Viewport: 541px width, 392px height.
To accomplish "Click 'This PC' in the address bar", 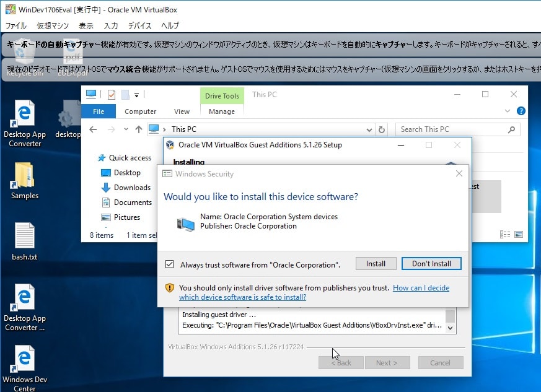I will pyautogui.click(x=184, y=129).
